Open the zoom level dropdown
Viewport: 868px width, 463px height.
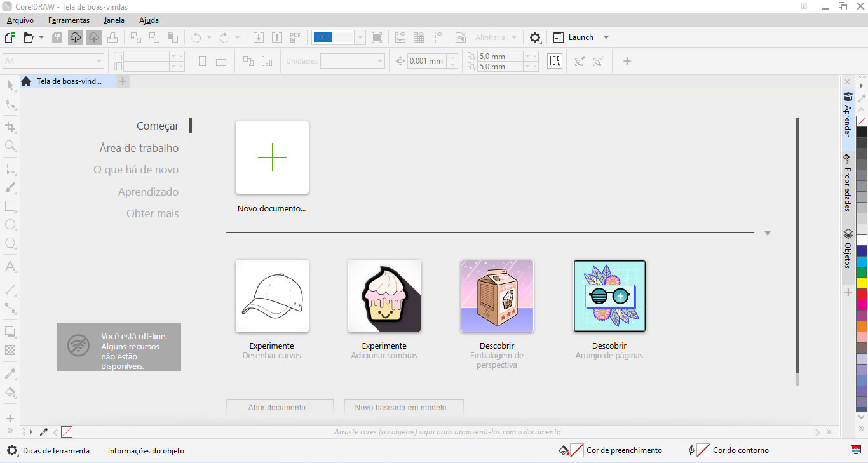(x=360, y=37)
